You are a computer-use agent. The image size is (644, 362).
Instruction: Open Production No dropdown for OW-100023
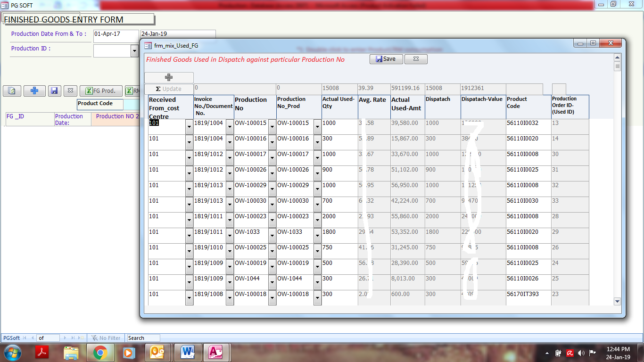(x=272, y=220)
